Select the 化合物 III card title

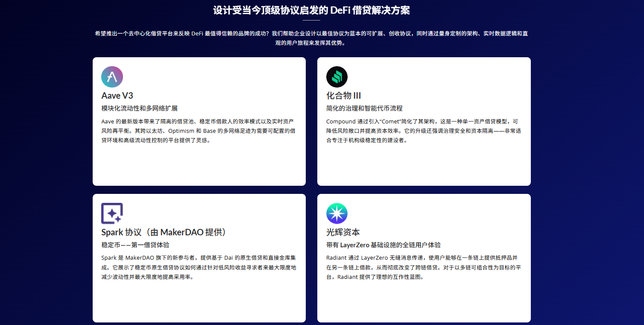[x=343, y=96]
